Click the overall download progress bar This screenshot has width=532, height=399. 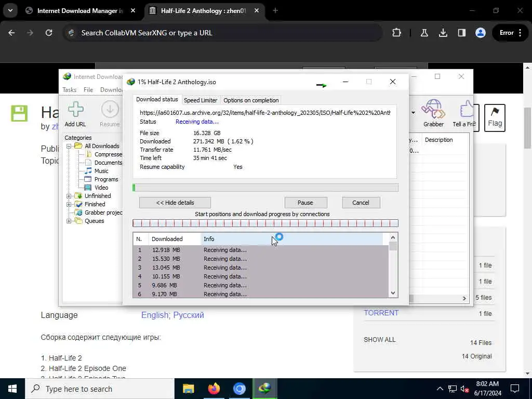point(265,188)
